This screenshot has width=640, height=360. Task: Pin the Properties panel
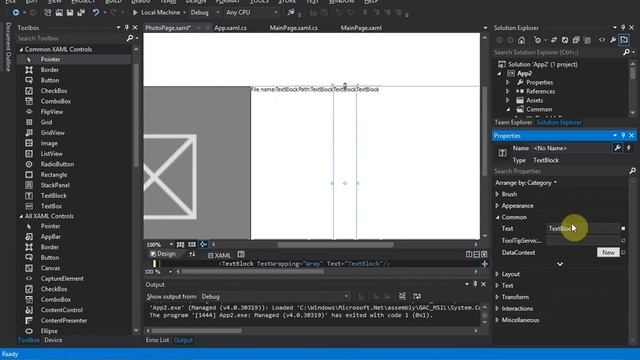[623, 136]
